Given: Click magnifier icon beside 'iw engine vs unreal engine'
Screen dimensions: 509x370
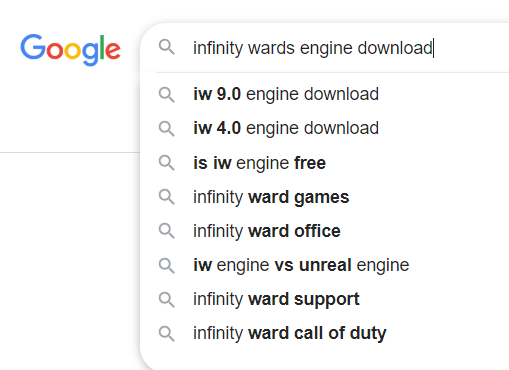Looking at the screenshot, I should coord(167,265).
